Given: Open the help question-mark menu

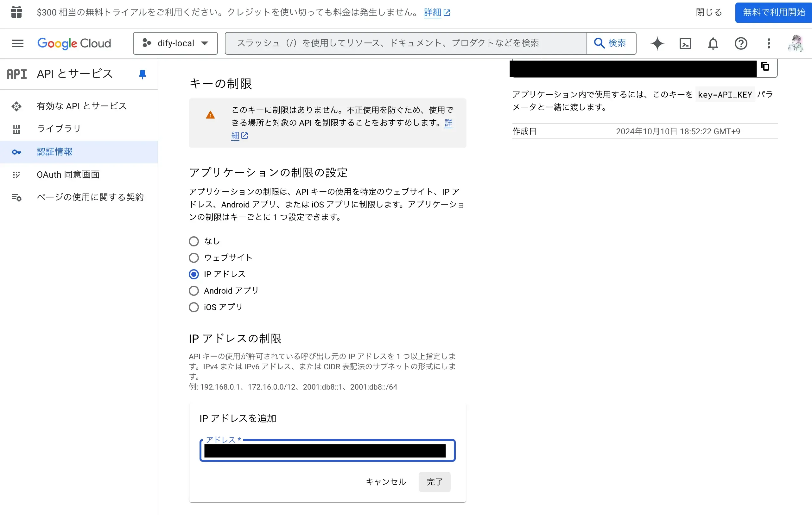Looking at the screenshot, I should click(741, 43).
